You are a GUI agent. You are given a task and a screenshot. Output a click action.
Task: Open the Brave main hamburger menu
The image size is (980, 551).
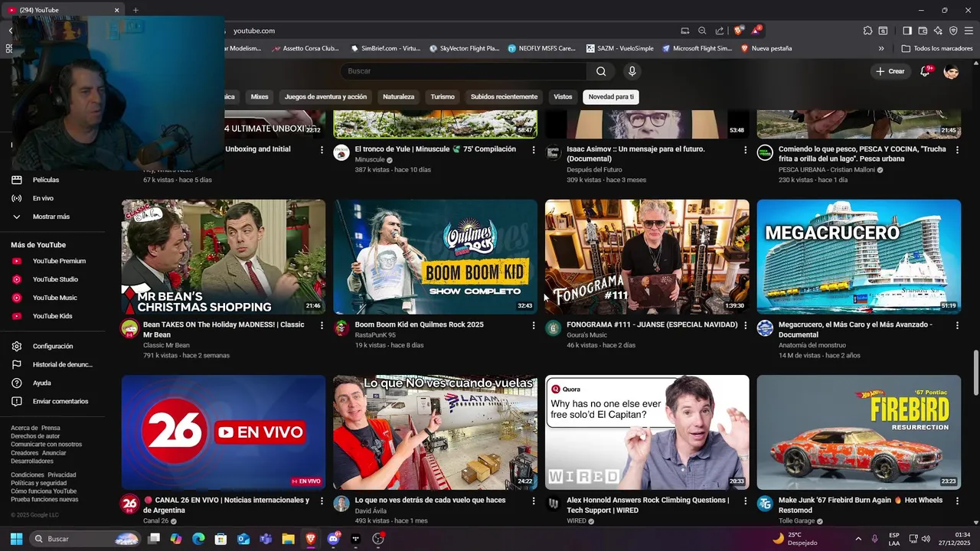(x=969, y=31)
